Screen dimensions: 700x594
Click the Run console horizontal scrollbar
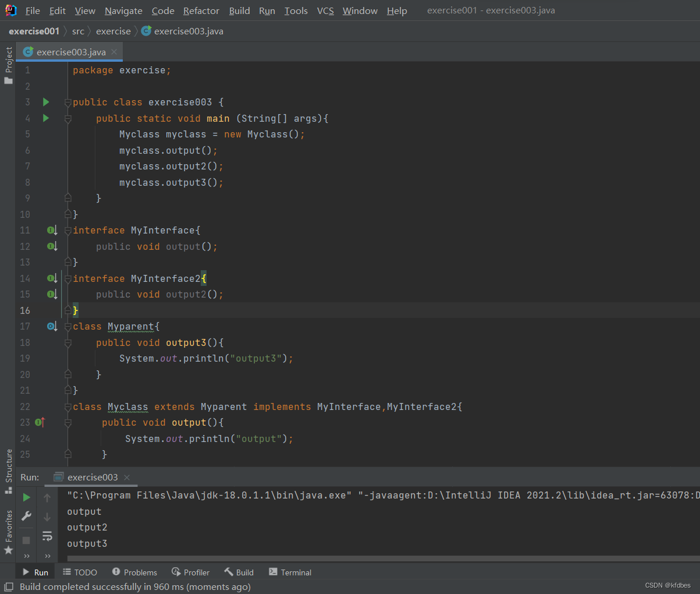378,558
